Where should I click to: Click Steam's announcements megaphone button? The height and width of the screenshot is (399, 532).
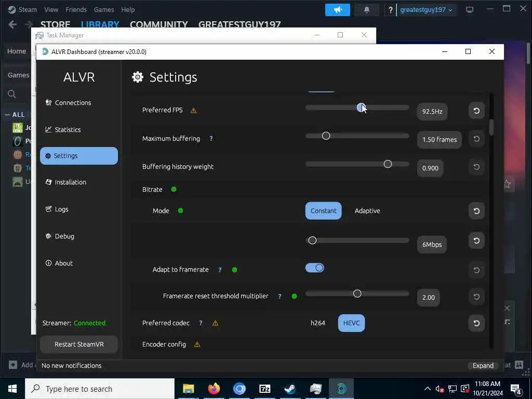338,10
